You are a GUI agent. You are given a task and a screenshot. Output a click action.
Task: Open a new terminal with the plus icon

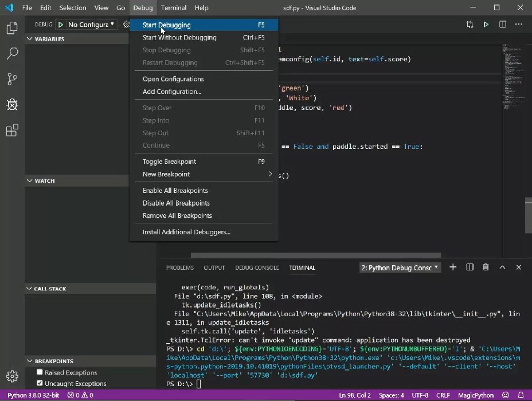(x=452, y=267)
